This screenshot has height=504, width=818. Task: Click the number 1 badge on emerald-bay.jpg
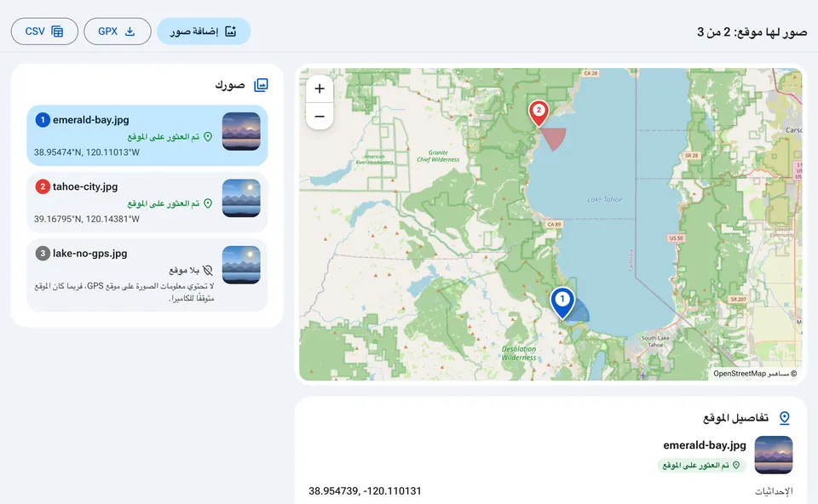pos(43,120)
